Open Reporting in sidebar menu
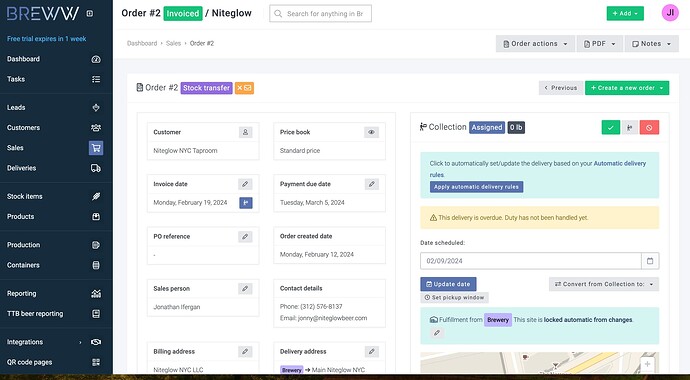This screenshot has width=690, height=380. pyautogui.click(x=22, y=293)
